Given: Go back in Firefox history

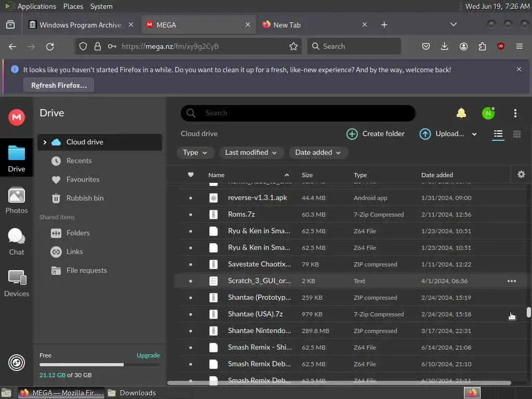Looking at the screenshot, I should [12, 46].
